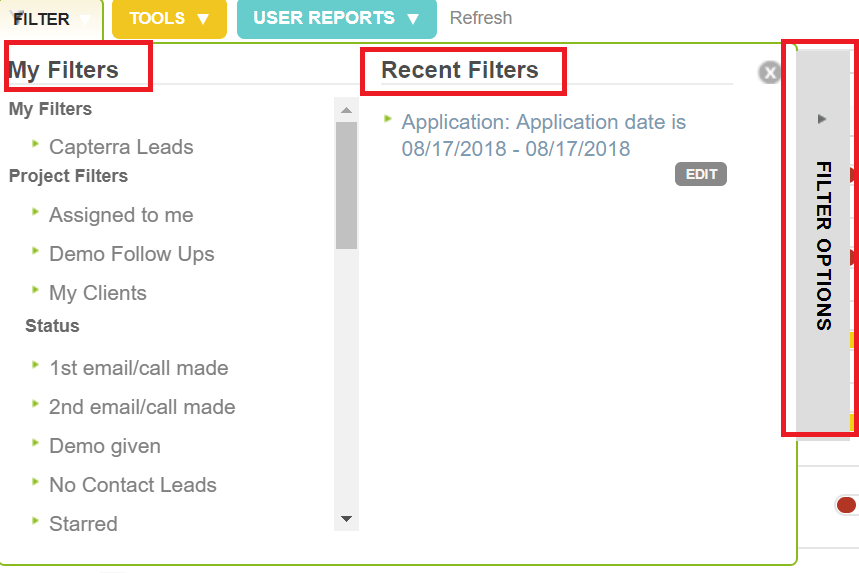
Task: Choose the Demo Follow Ups filter
Action: pyautogui.click(x=131, y=254)
